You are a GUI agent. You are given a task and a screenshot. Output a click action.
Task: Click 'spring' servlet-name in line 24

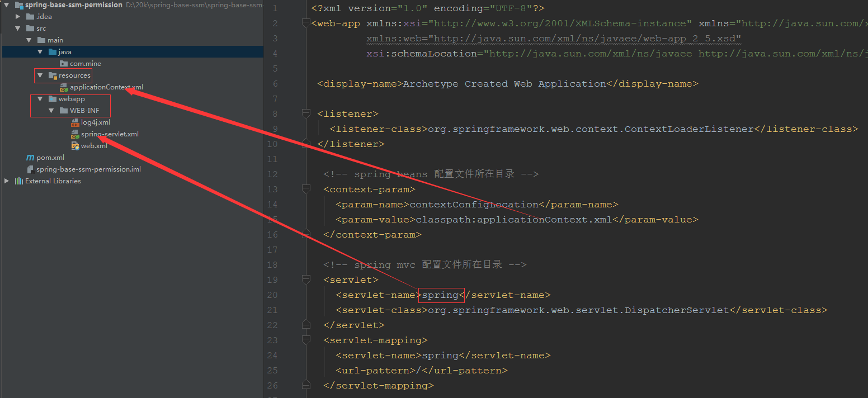(440, 356)
